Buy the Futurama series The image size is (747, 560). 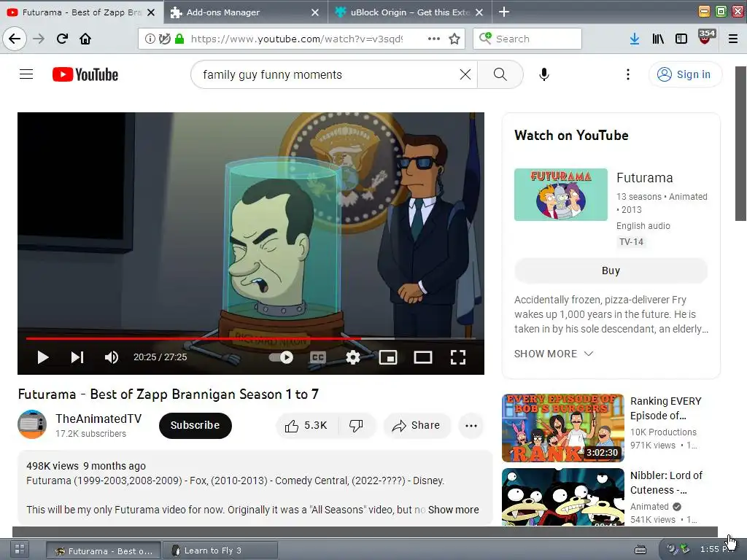pyautogui.click(x=611, y=271)
